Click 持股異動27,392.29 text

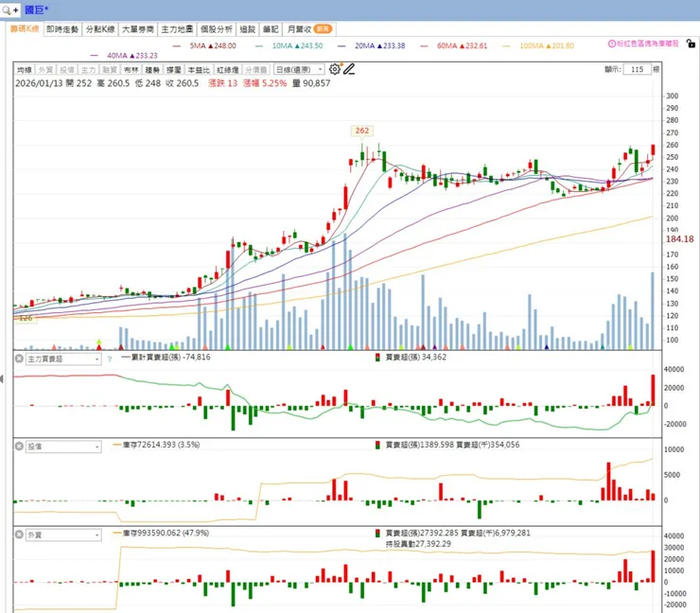click(x=418, y=544)
